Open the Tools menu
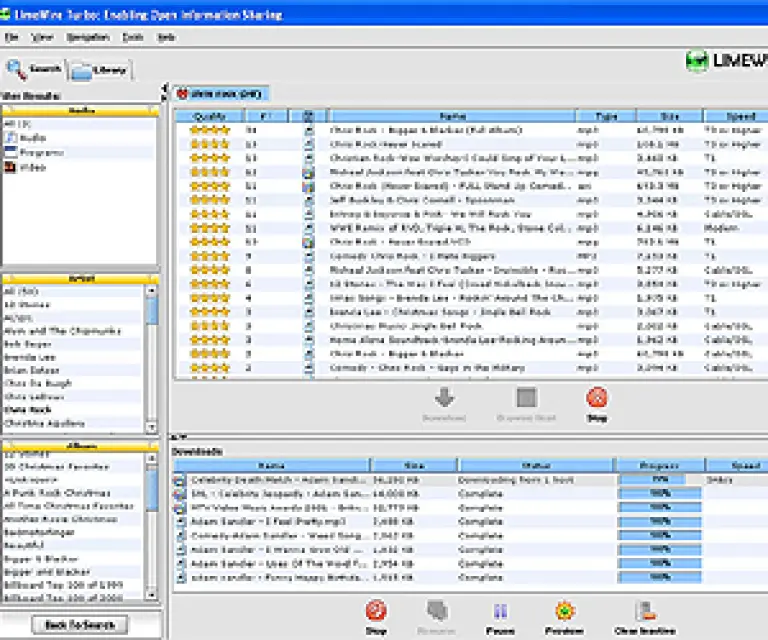Viewport: 768px width, 640px height. tap(133, 37)
